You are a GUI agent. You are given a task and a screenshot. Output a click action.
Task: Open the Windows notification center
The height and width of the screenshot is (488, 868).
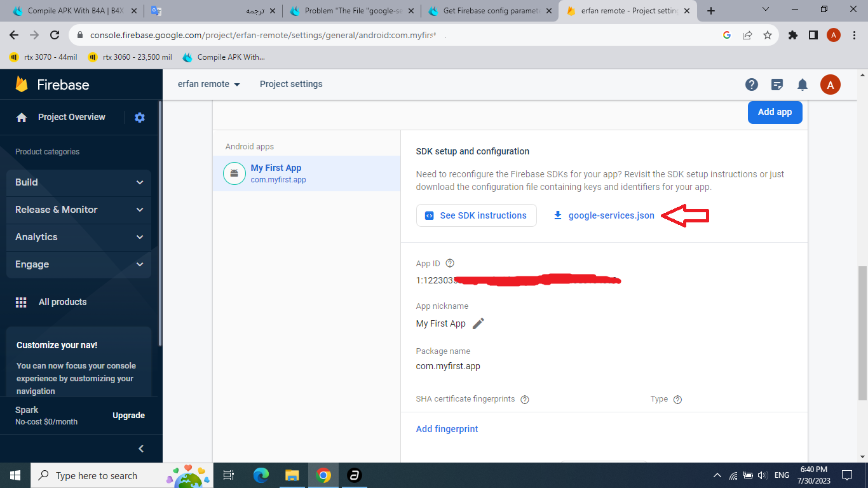[847, 475]
